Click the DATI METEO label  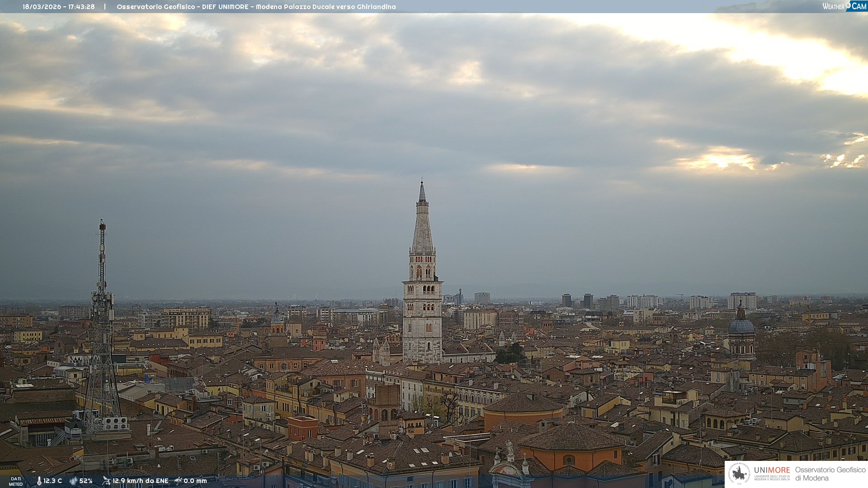(x=16, y=481)
